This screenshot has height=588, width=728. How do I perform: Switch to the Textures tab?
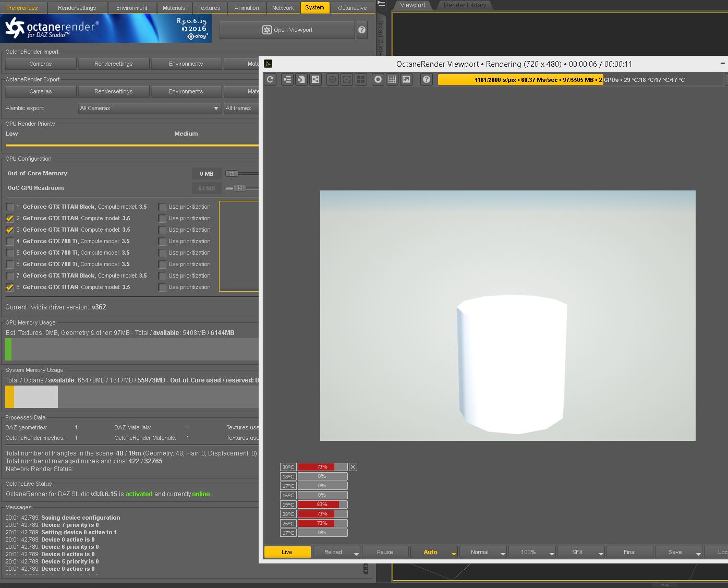pos(209,8)
